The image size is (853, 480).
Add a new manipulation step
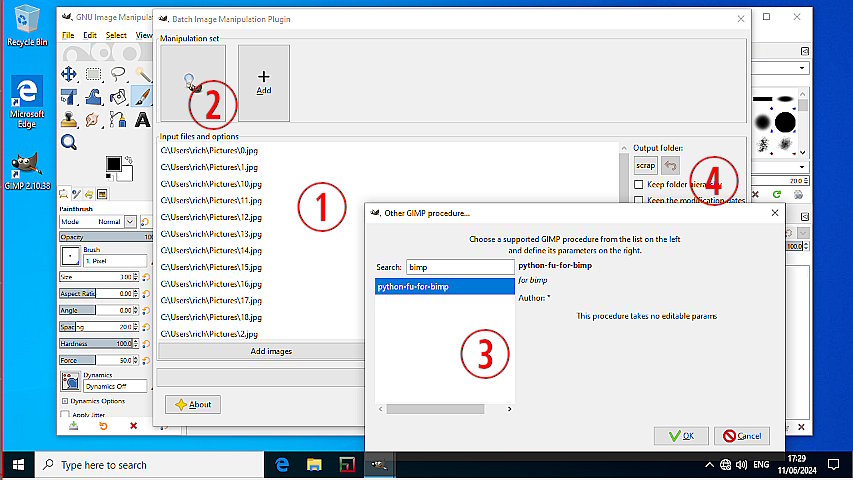click(x=264, y=83)
